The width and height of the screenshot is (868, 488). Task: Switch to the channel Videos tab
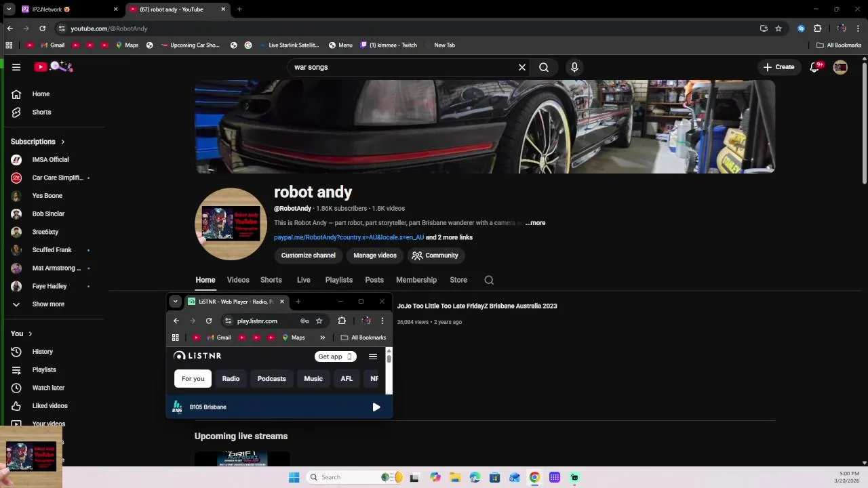coord(238,280)
